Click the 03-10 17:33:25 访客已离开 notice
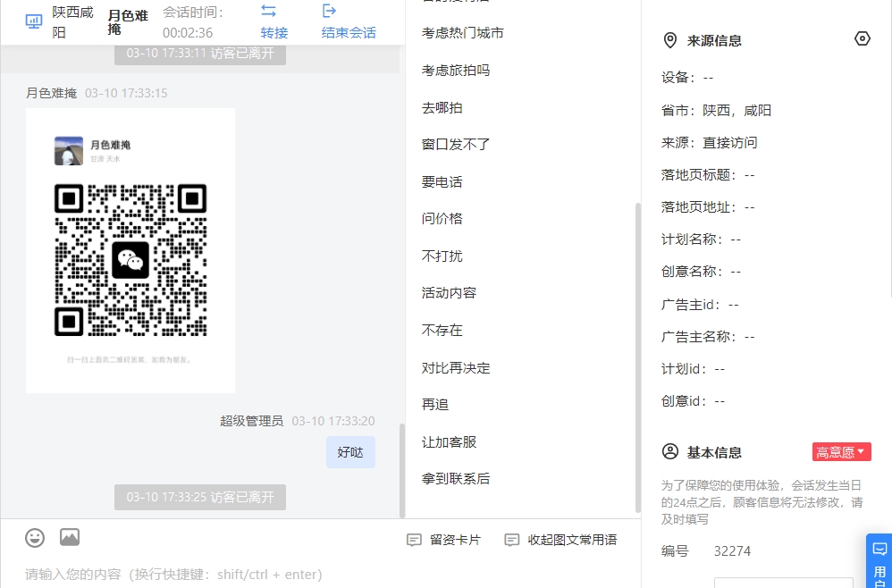892x588 pixels. [200, 497]
